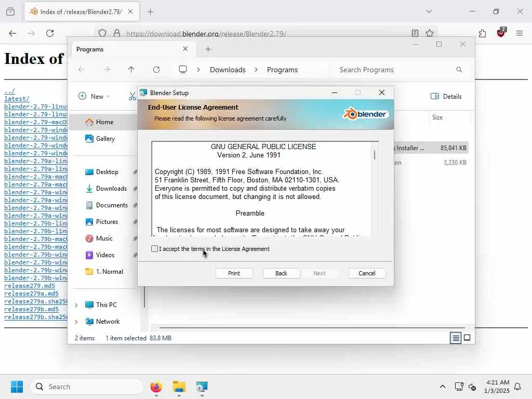Click the Cut scissors icon in Explorer
Viewport: 532px width, 399px height.
pos(132,96)
